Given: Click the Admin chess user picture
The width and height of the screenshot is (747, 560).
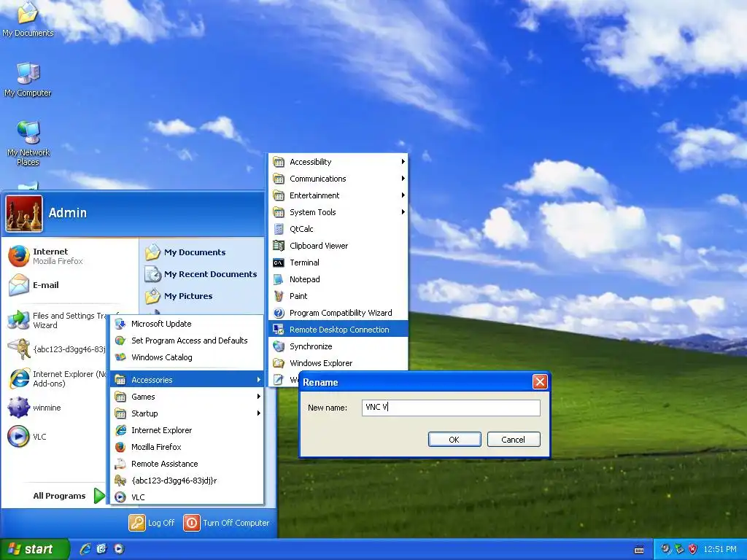Looking at the screenshot, I should [24, 214].
